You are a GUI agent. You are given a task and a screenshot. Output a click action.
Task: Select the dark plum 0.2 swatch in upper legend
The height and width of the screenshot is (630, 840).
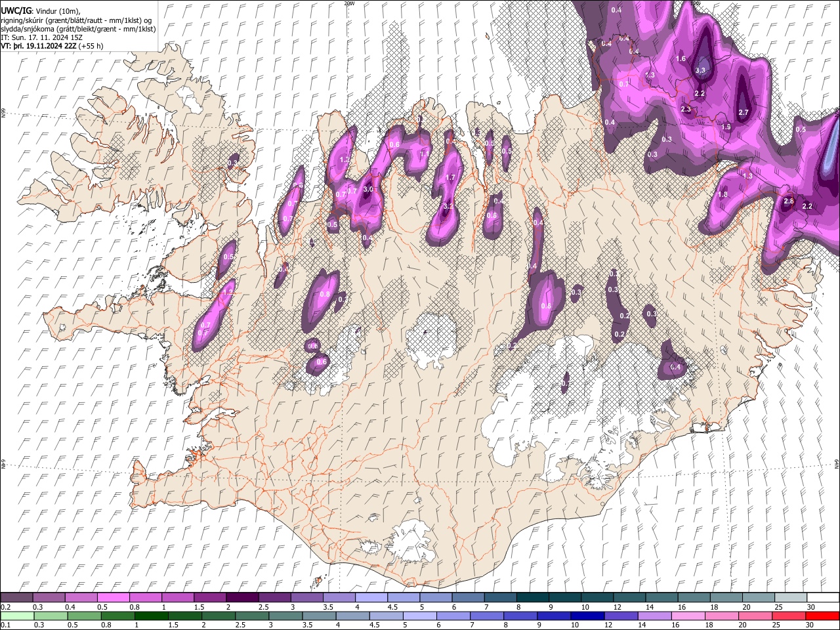click(x=16, y=598)
